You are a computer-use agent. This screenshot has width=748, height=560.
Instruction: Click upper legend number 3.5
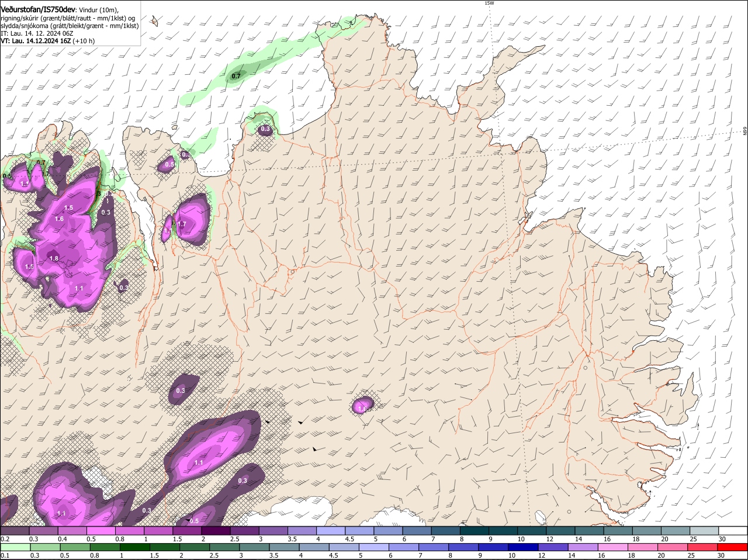tap(292, 538)
